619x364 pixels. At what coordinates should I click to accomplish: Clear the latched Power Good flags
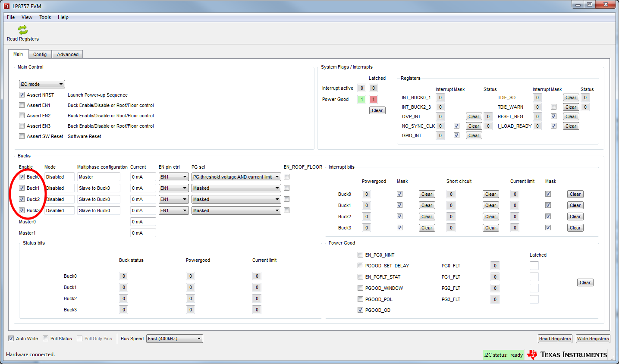tap(377, 110)
